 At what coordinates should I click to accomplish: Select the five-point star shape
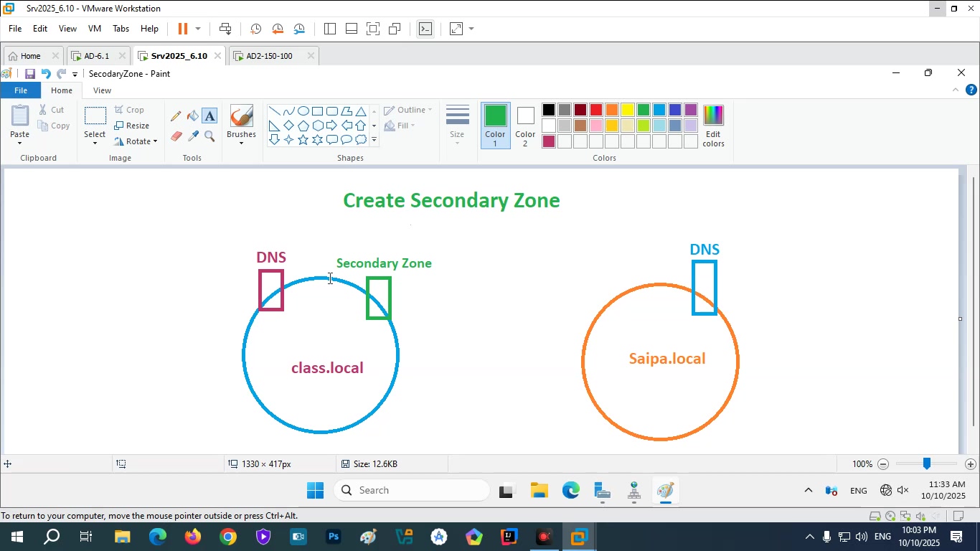pos(303,139)
